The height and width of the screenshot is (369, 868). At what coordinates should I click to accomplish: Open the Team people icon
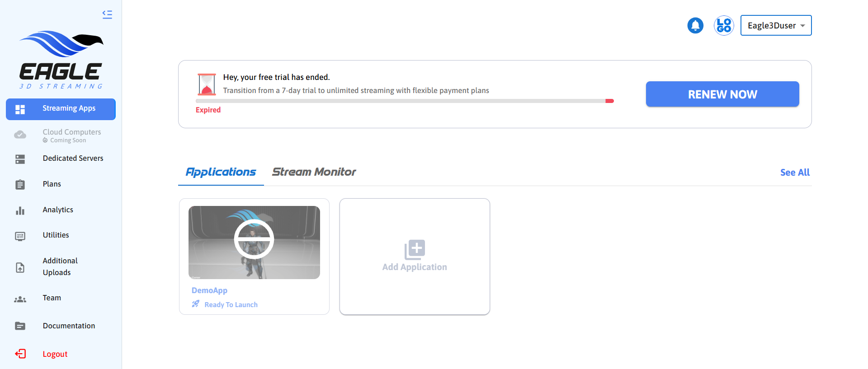point(20,299)
